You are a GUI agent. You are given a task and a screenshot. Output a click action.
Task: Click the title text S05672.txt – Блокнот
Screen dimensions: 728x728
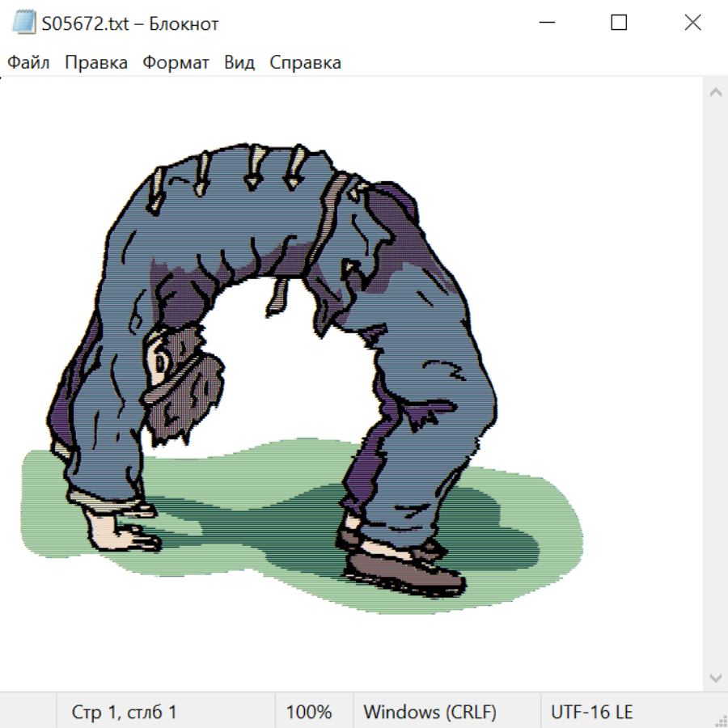(x=130, y=23)
